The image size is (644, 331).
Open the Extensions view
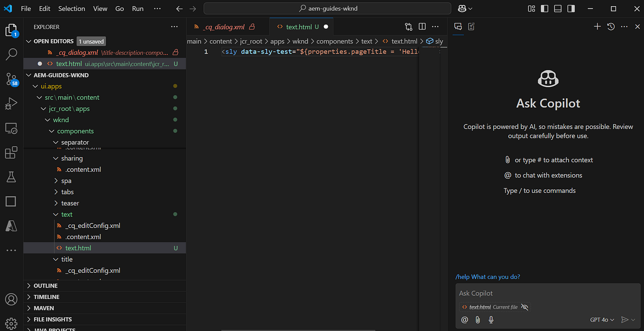(x=11, y=152)
